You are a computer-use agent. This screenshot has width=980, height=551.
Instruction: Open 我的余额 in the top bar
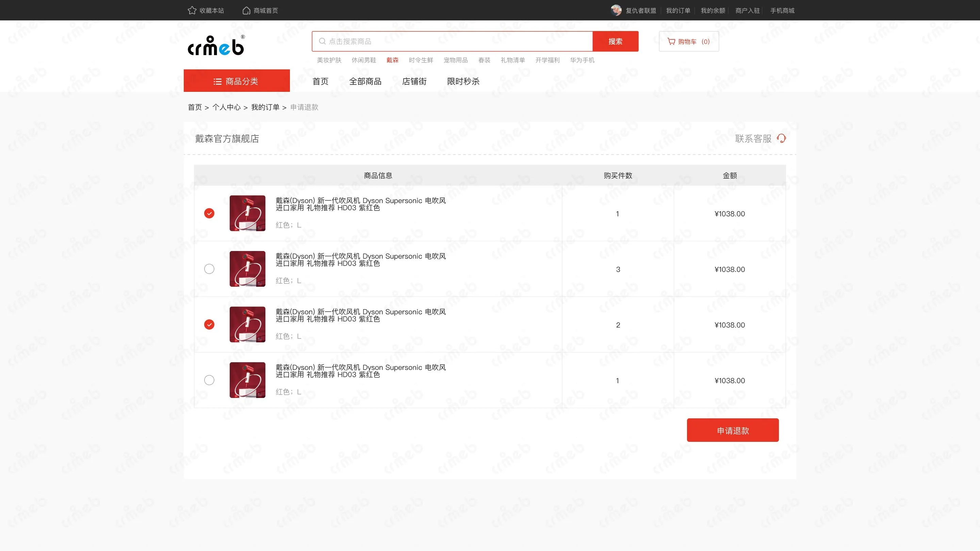(713, 11)
